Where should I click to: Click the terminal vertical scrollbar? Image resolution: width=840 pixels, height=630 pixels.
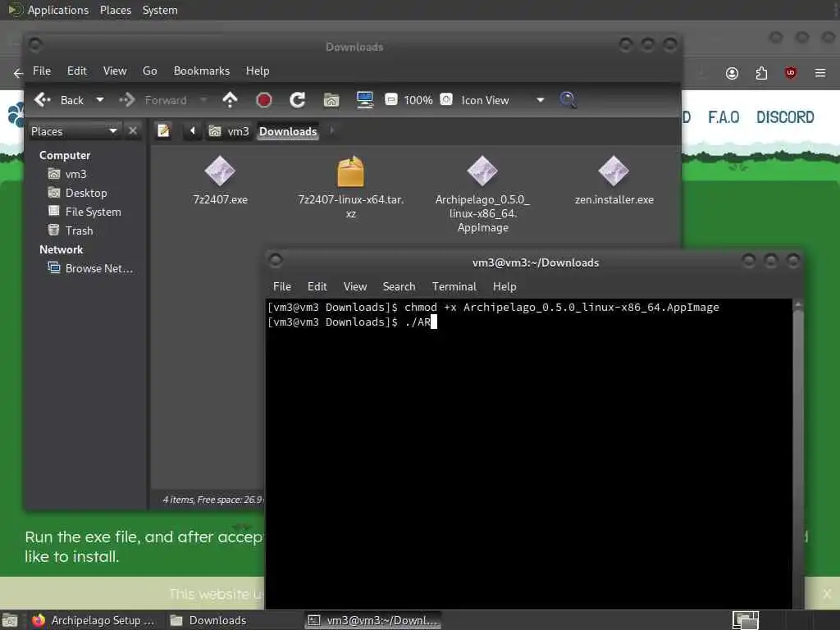[797, 454]
